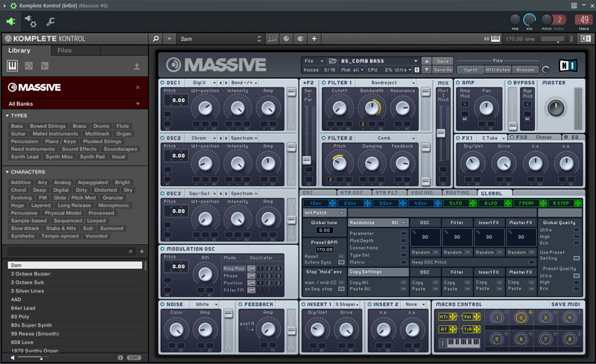This screenshot has width=596, height=364.
Task: Click the keyboard icon in header bar
Action: pos(495,39)
